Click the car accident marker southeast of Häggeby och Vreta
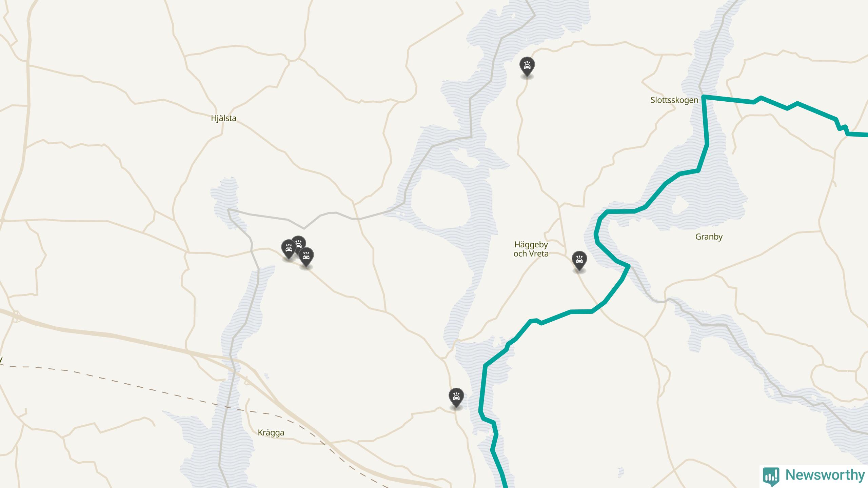The height and width of the screenshot is (488, 868). (579, 261)
